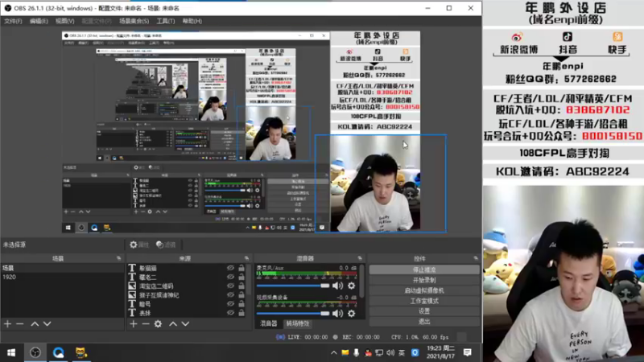Switch to the 混音器 tab at bottom

point(269,323)
